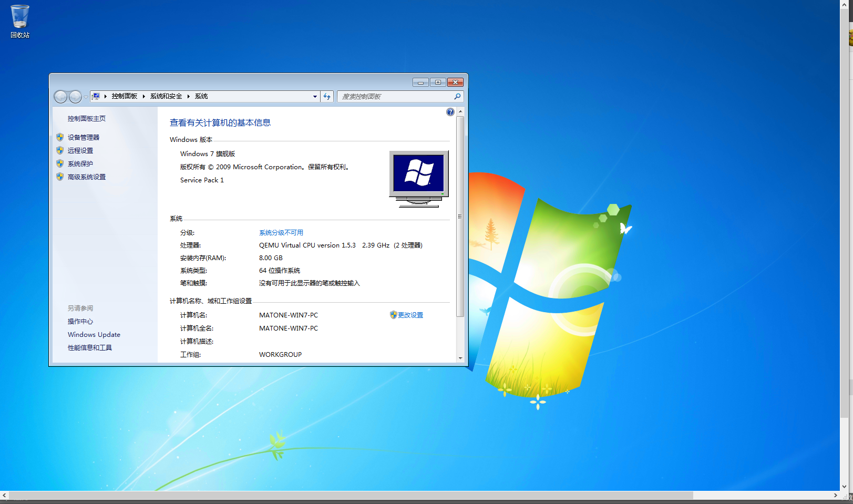Screen dimensions: 853x504
Task: Click the Windows logo monitor image
Action: [419, 179]
